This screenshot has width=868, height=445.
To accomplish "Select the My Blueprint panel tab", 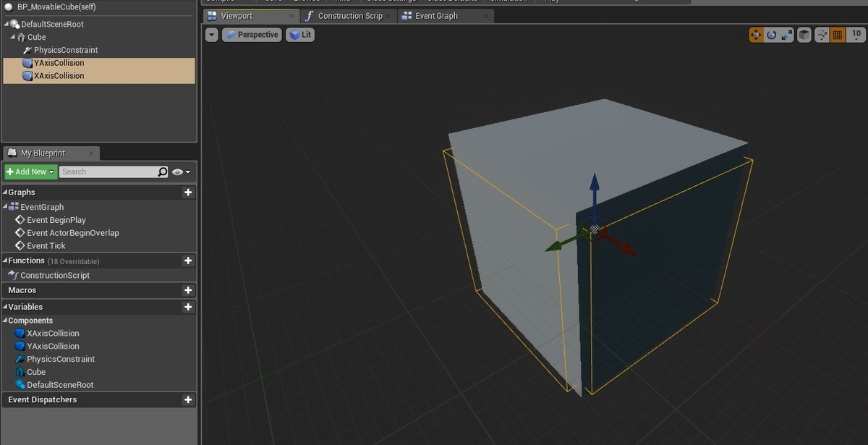I will [x=42, y=153].
